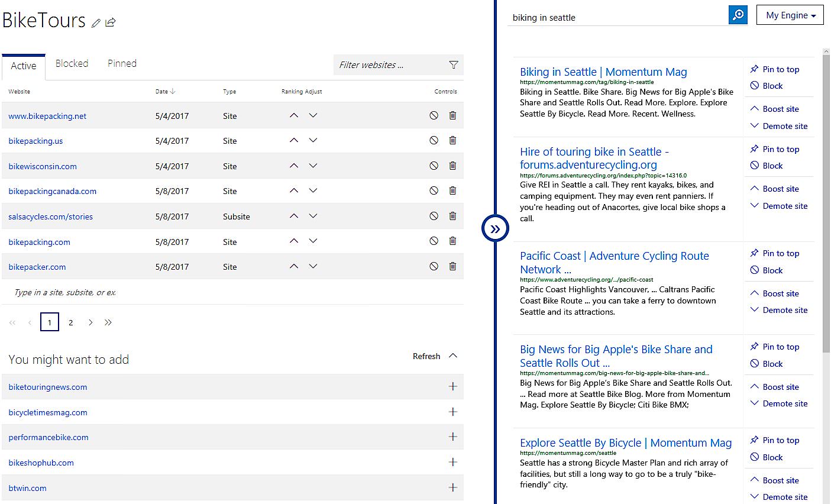Click the search query box with biking in seattle

pyautogui.click(x=617, y=17)
